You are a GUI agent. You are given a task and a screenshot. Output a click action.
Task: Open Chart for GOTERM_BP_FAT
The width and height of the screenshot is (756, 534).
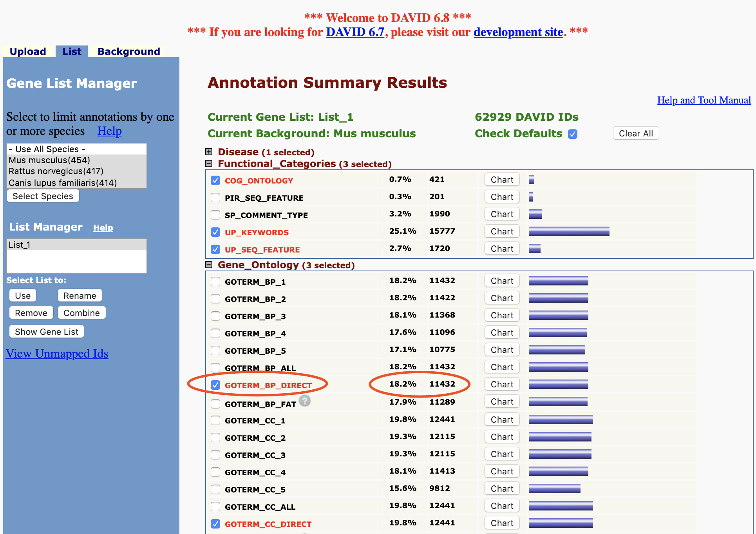(502, 401)
